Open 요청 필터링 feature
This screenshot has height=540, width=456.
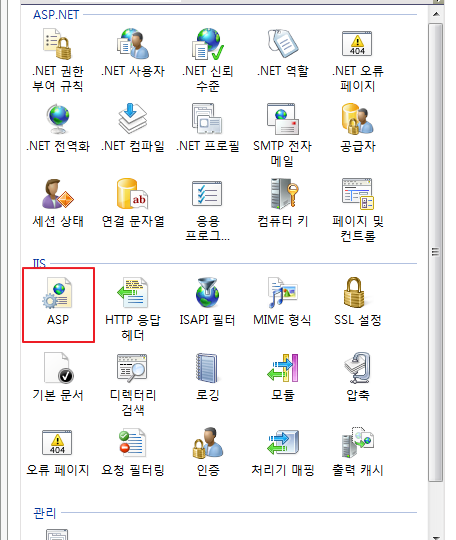133,452
